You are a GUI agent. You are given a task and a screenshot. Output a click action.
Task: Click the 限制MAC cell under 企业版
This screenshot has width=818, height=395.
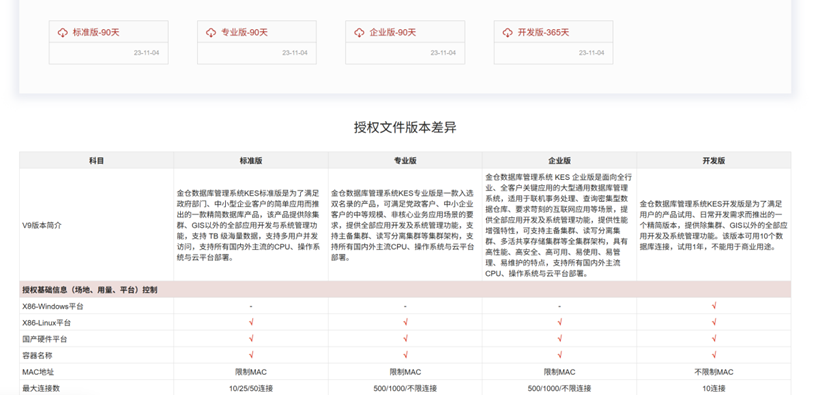point(559,372)
